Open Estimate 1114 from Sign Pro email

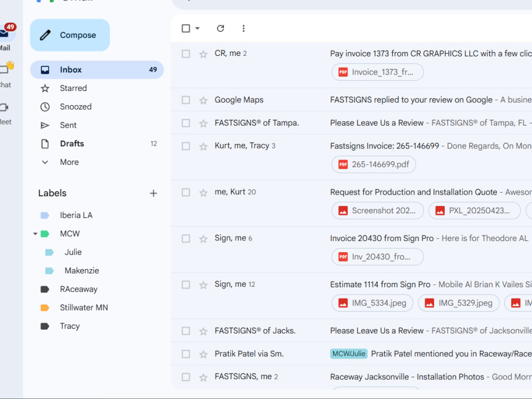click(380, 284)
